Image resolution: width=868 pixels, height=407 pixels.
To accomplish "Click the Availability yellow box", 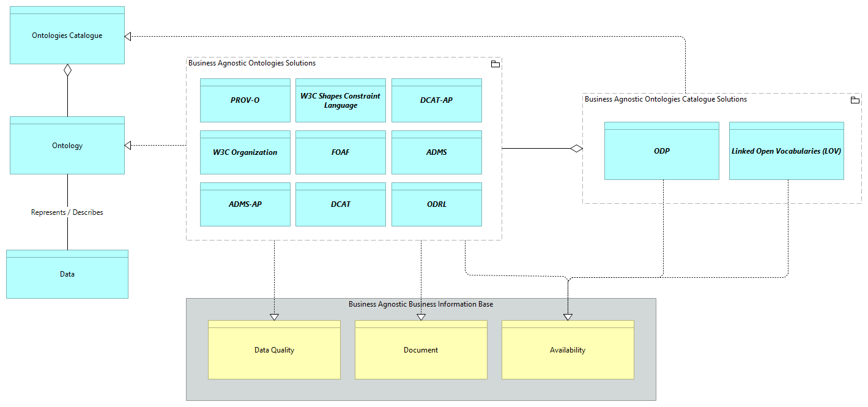I will [568, 350].
